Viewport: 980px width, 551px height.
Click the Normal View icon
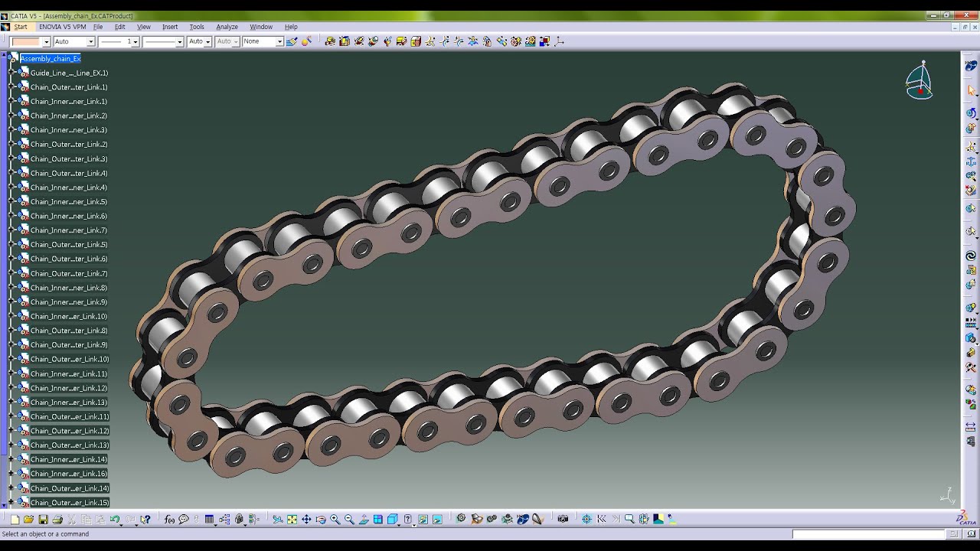(x=364, y=520)
